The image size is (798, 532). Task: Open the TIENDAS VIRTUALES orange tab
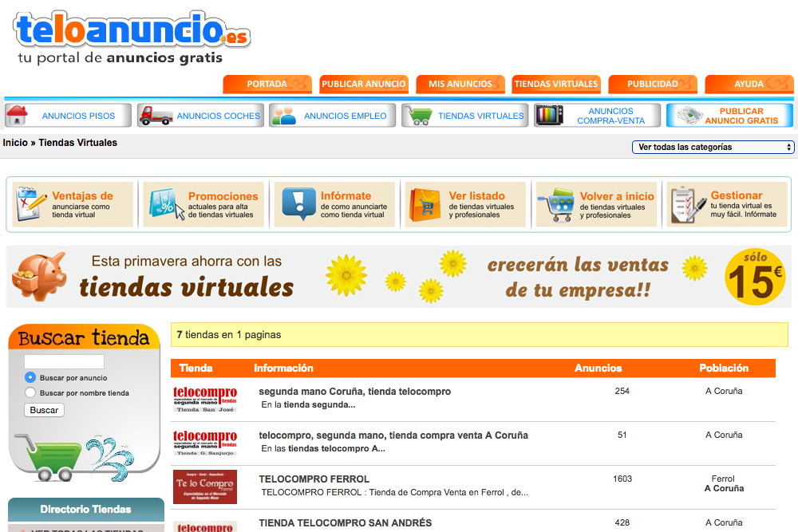(x=556, y=84)
